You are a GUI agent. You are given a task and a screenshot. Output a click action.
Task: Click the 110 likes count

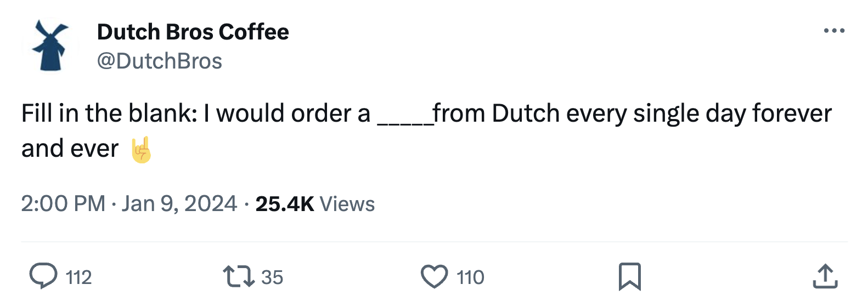pyautogui.click(x=470, y=277)
